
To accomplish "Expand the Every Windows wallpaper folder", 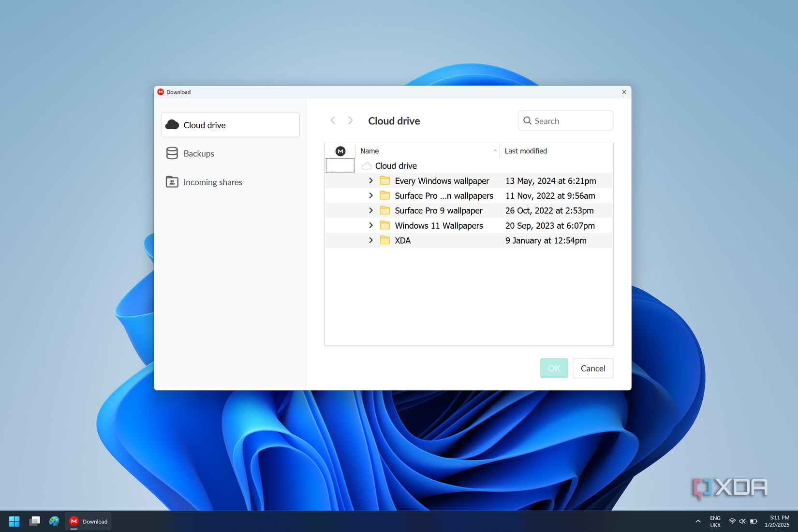I will click(x=371, y=180).
